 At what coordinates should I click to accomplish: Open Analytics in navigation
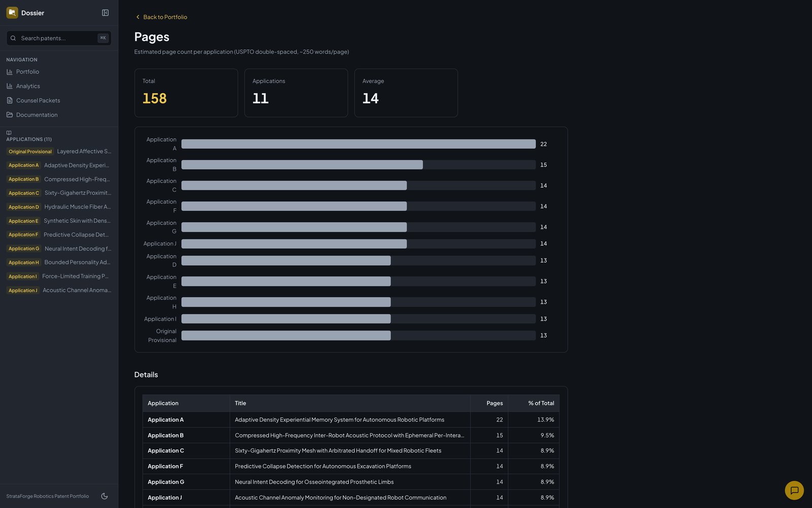59,86
